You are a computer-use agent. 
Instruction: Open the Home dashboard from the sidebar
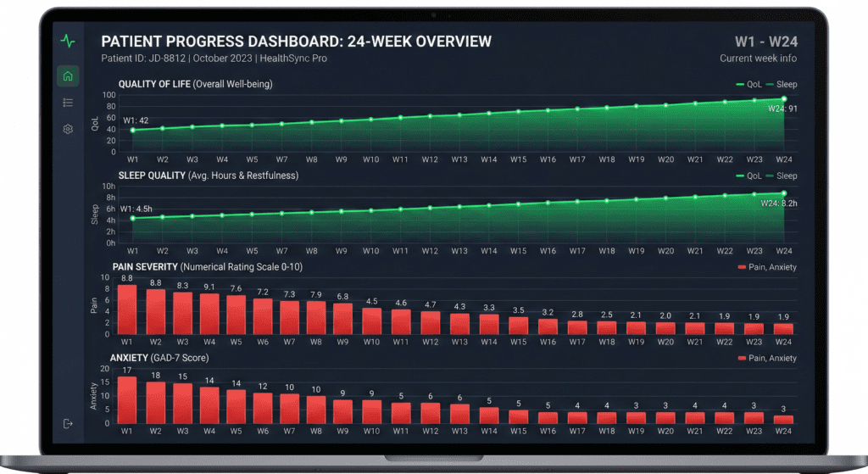tap(68, 76)
